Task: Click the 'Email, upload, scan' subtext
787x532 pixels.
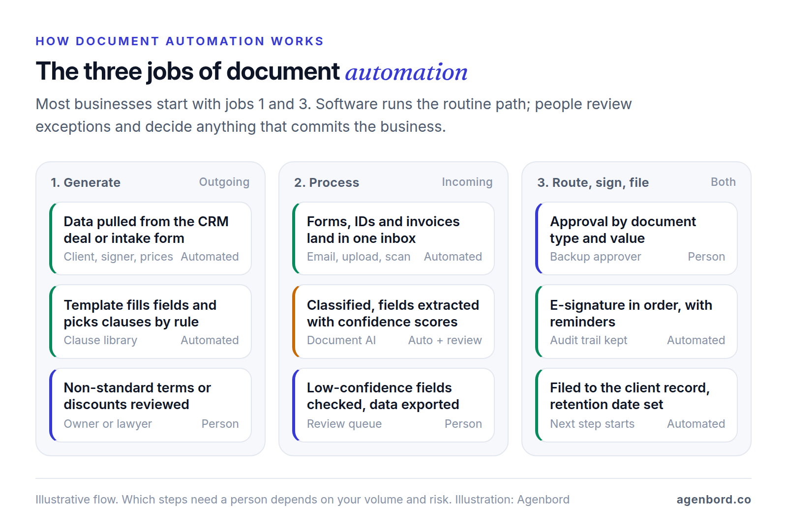Action: [359, 257]
